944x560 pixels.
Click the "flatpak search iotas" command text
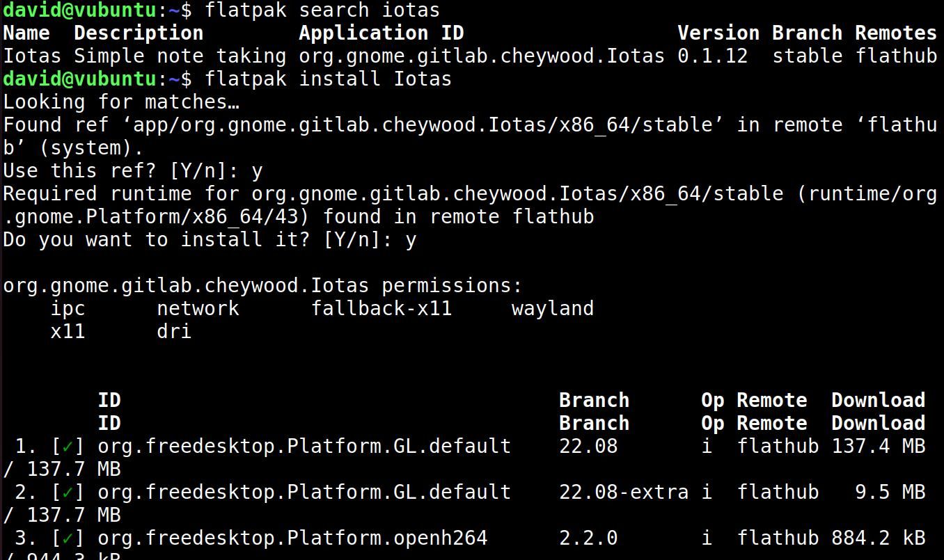click(x=322, y=10)
